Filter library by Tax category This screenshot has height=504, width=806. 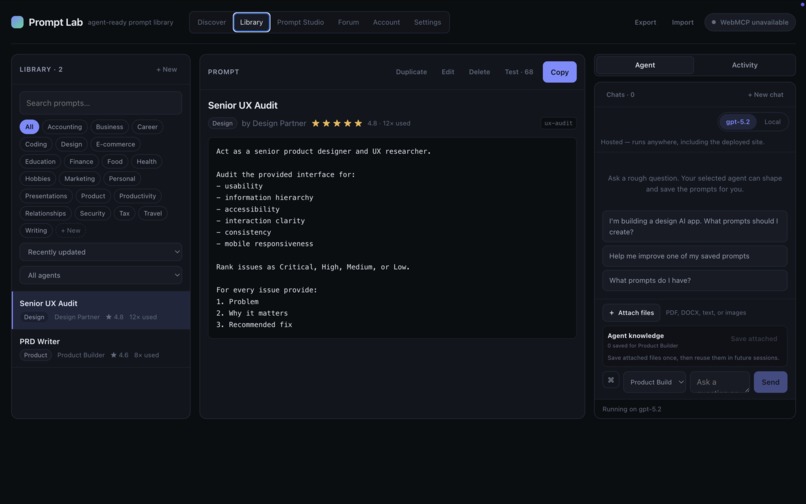pyautogui.click(x=124, y=213)
